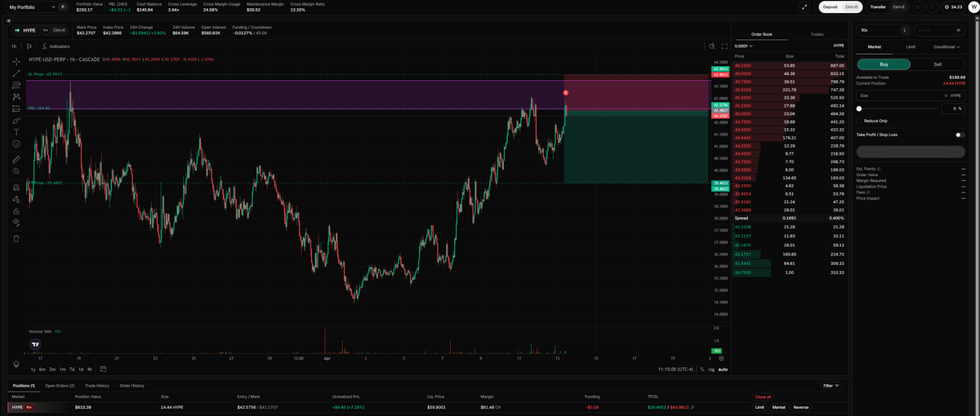
Task: Check the Reduce Only checkbox
Action: (859, 121)
